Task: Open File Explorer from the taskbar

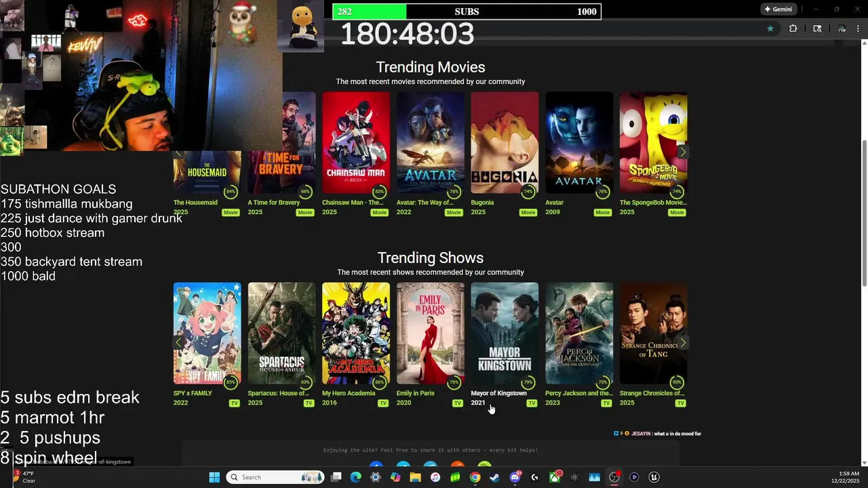Action: click(x=415, y=477)
